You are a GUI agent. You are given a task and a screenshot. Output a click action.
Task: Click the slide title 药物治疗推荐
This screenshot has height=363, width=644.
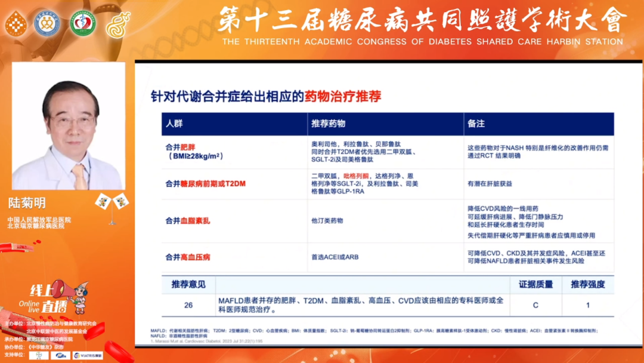click(343, 96)
